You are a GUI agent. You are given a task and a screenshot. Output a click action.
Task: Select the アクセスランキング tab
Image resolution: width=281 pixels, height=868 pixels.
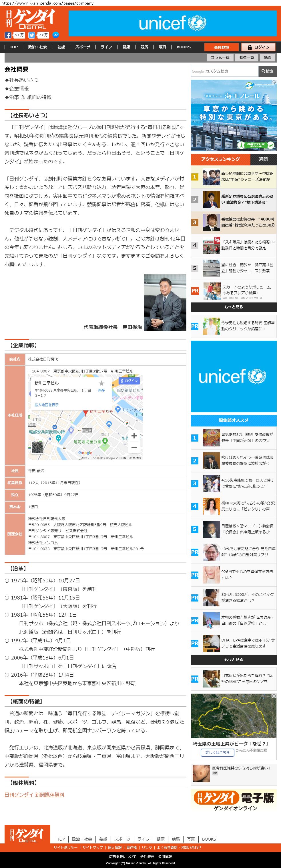coord(221,159)
